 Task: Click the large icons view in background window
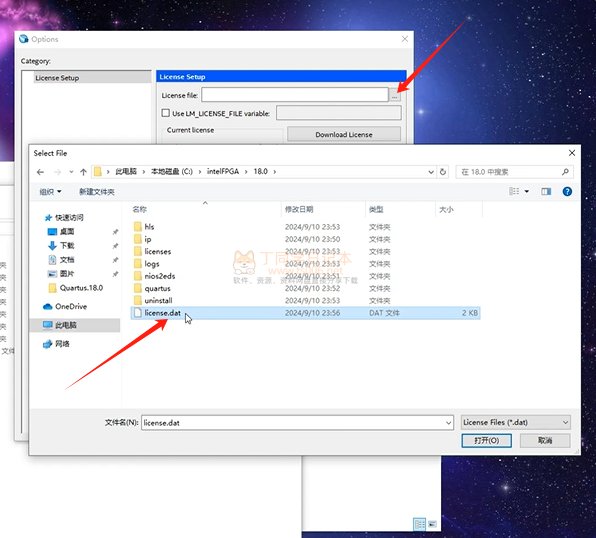(432, 524)
